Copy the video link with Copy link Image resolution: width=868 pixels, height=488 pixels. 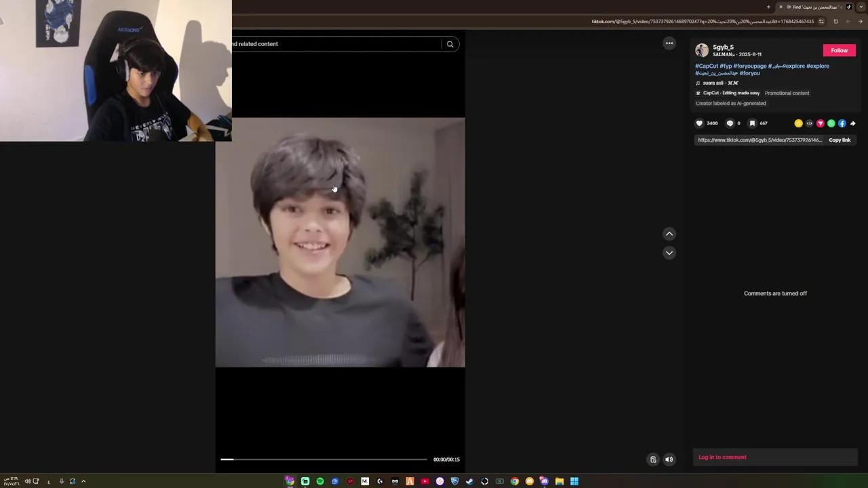tap(840, 140)
